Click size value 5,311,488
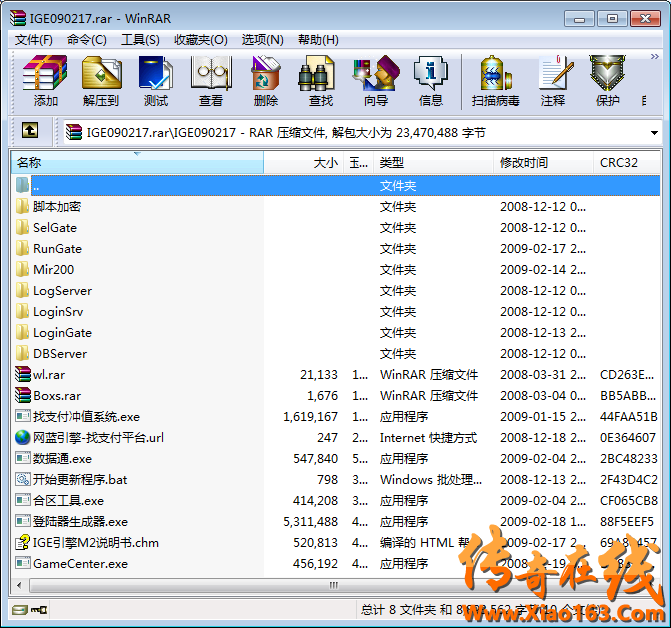Screen dimensions: 671x628 310,521
